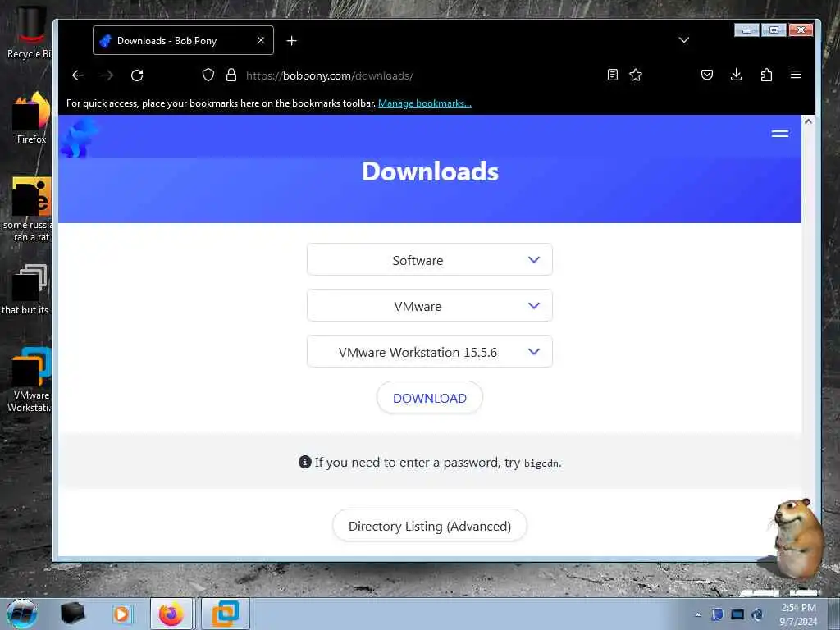Screen dimensions: 840x630
Task: Minimize the Firefox window
Action: [x=746, y=30]
